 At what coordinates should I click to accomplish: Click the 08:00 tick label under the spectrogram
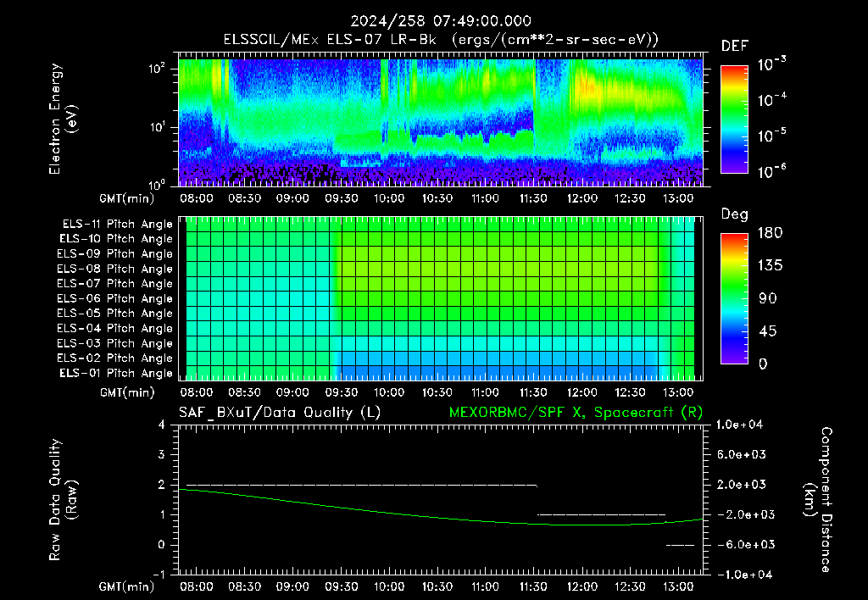pos(197,198)
